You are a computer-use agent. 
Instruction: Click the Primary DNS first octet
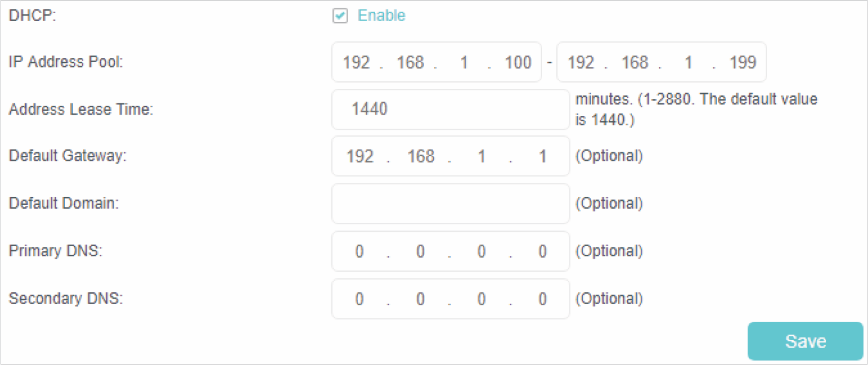359,251
